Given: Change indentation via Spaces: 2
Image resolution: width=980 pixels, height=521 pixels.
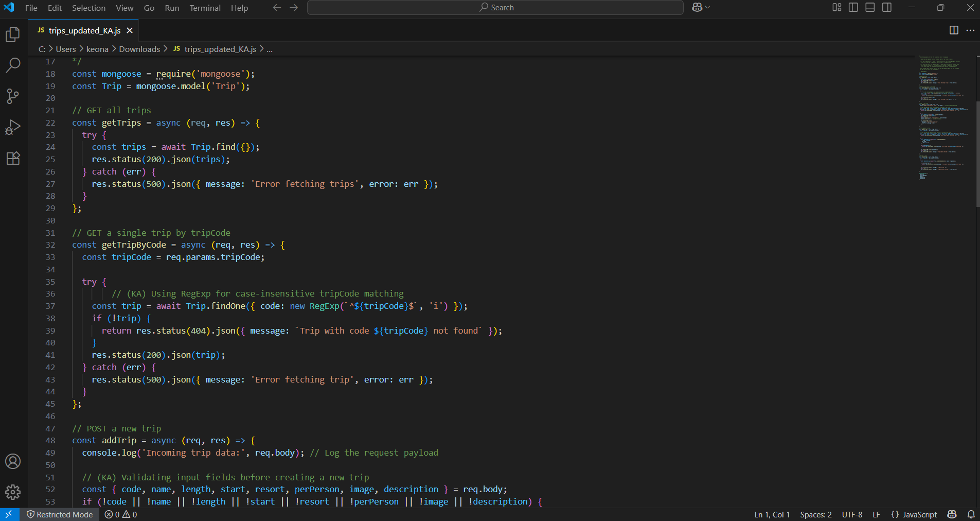Looking at the screenshot, I should pos(815,514).
